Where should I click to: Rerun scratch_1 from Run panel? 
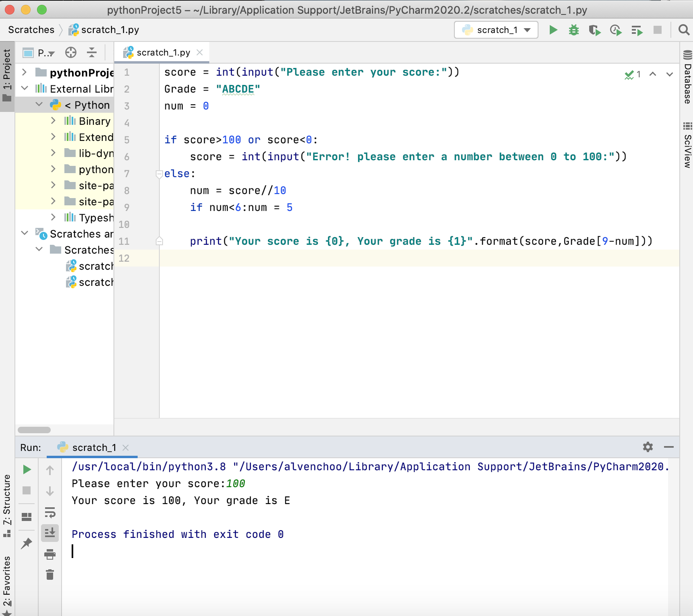[27, 469]
